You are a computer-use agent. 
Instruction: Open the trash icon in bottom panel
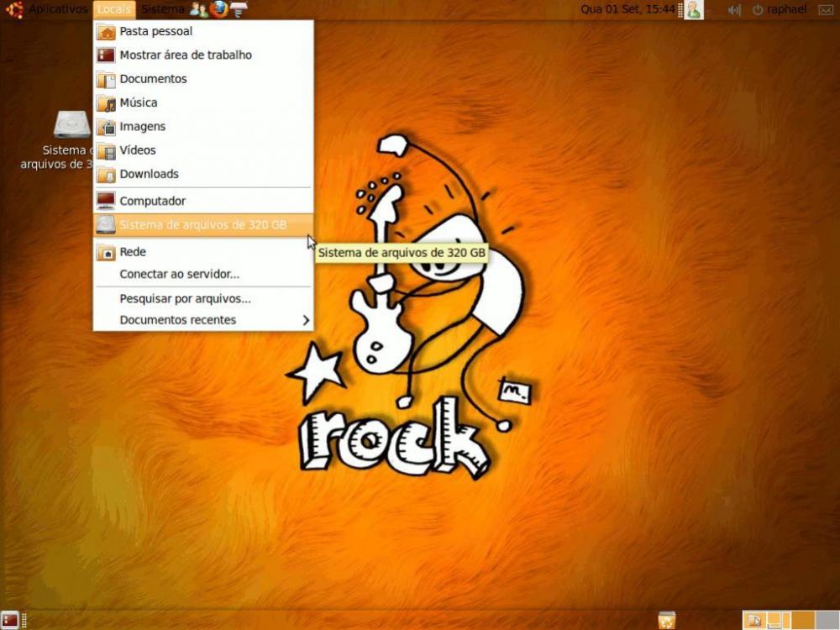point(666,620)
